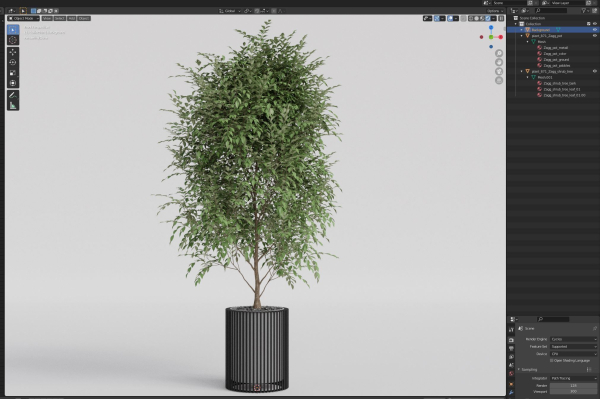Screen dimensions: 600x399
Task: Click the red X axis on navigation gizmo
Action: point(501,37)
